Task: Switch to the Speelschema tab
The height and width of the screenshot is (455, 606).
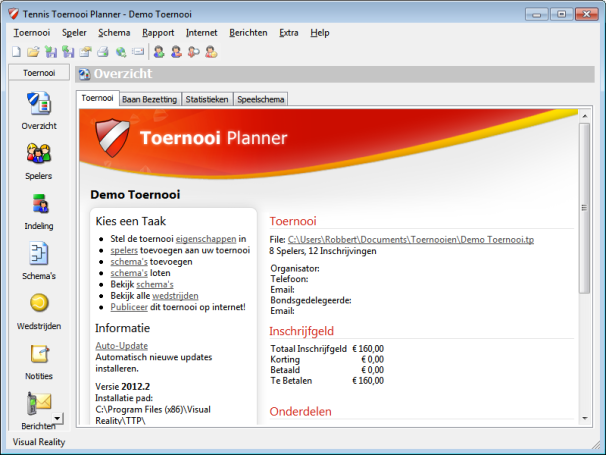Action: tap(261, 99)
